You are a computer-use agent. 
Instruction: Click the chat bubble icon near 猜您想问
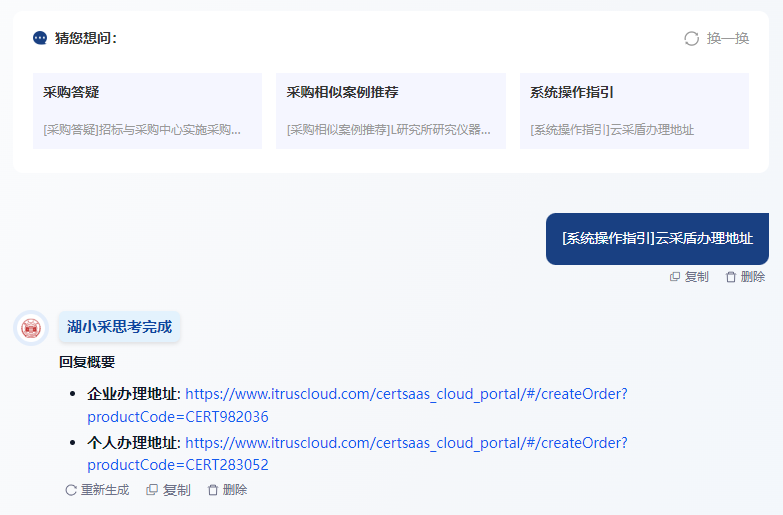point(40,38)
